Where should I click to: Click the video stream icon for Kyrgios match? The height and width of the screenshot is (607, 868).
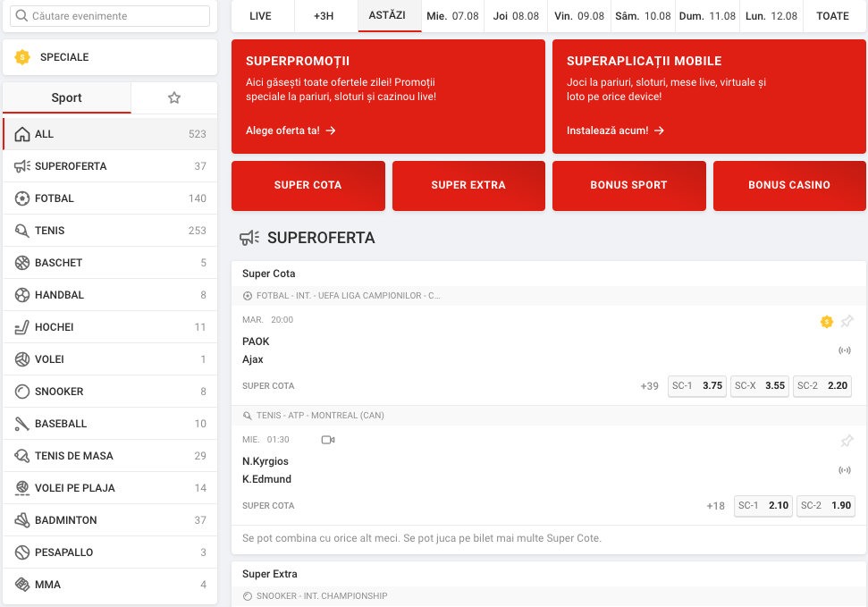pos(328,440)
